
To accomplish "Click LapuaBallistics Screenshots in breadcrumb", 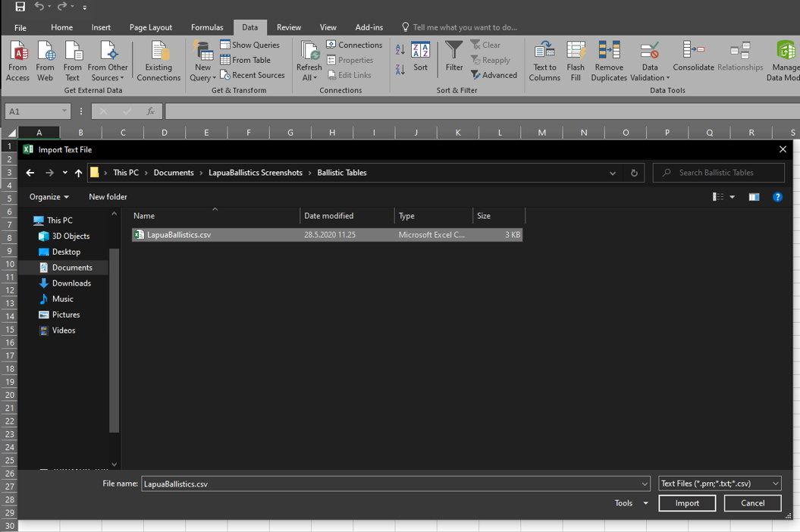I will tap(256, 173).
